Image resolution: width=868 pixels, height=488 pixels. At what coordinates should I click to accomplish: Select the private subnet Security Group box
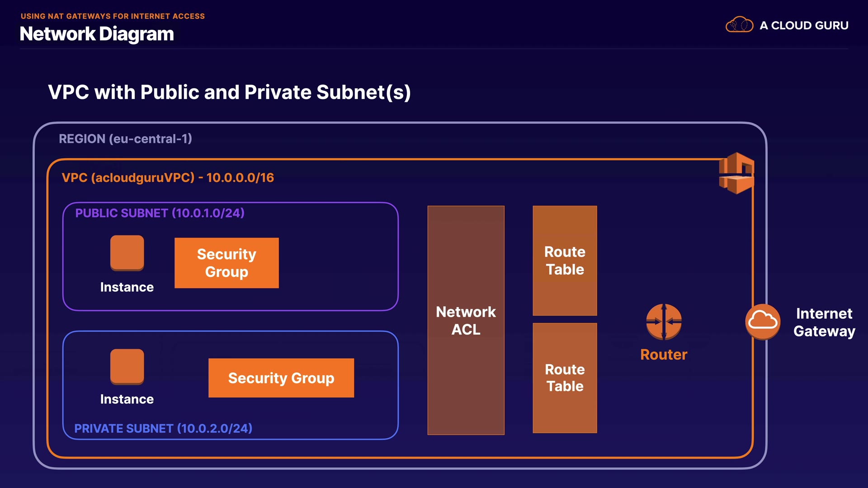pos(281,378)
